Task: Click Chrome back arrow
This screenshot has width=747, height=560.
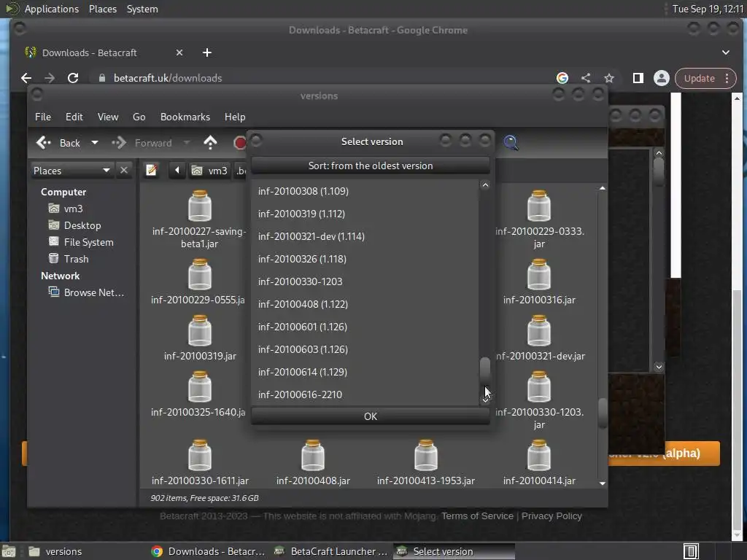Action: click(x=26, y=78)
